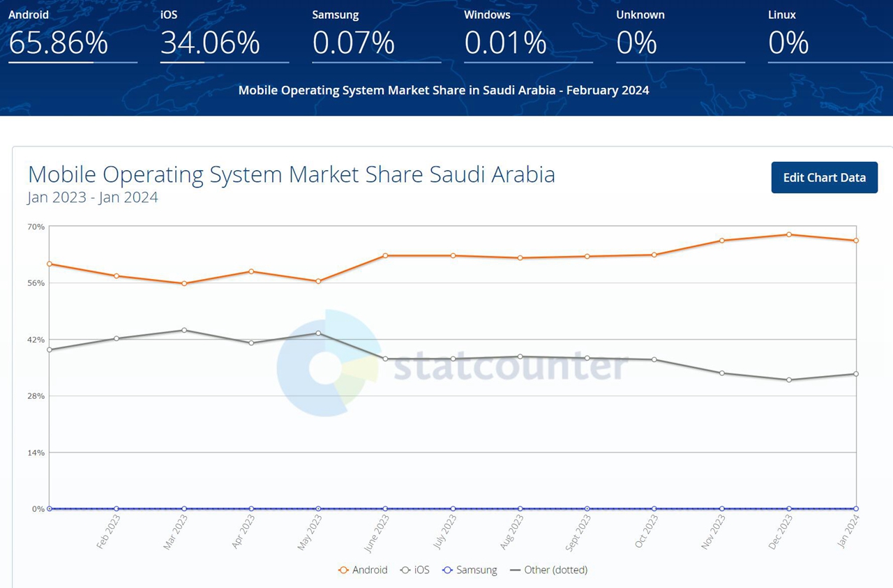The width and height of the screenshot is (893, 588).
Task: Toggle the Android series in chart legend
Action: (x=363, y=570)
